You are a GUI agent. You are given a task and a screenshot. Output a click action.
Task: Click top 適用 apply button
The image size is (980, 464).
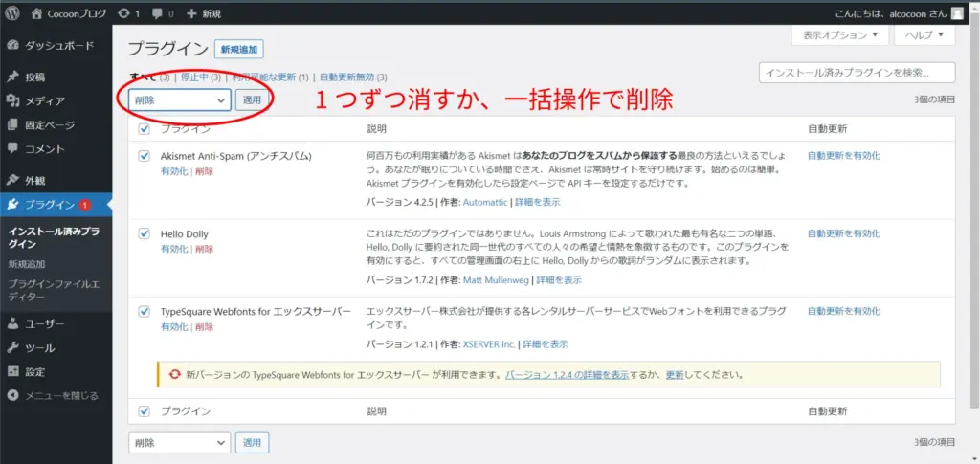253,99
